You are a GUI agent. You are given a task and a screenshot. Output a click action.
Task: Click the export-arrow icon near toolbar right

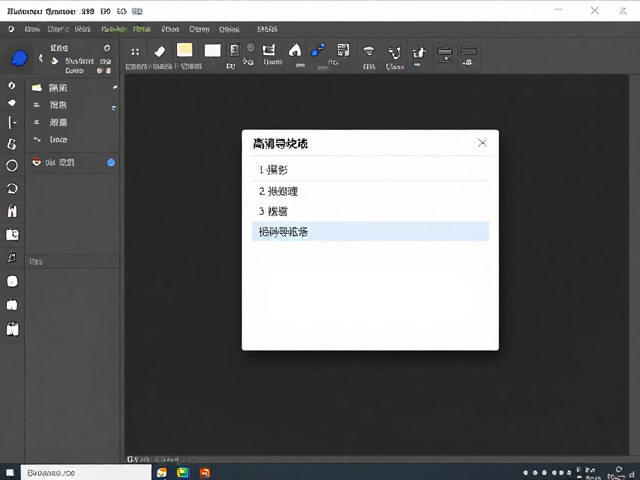coord(419,53)
